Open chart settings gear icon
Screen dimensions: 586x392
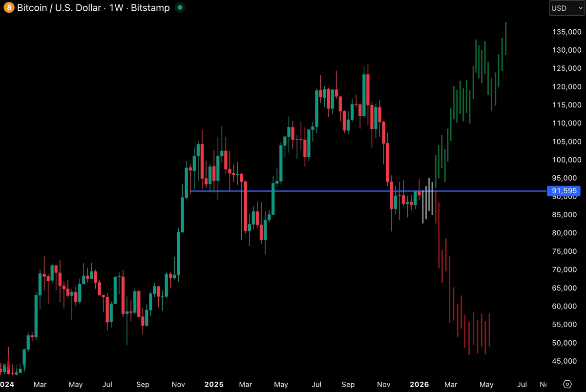tap(567, 384)
